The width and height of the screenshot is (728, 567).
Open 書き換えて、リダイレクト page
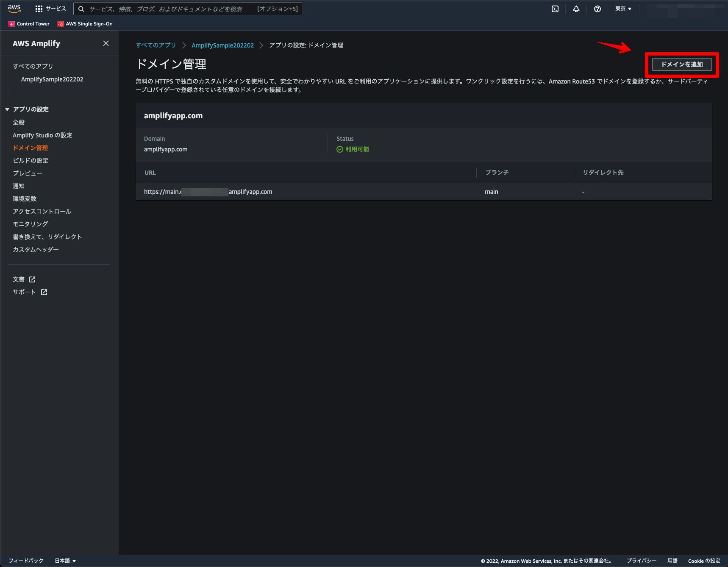pyautogui.click(x=47, y=237)
